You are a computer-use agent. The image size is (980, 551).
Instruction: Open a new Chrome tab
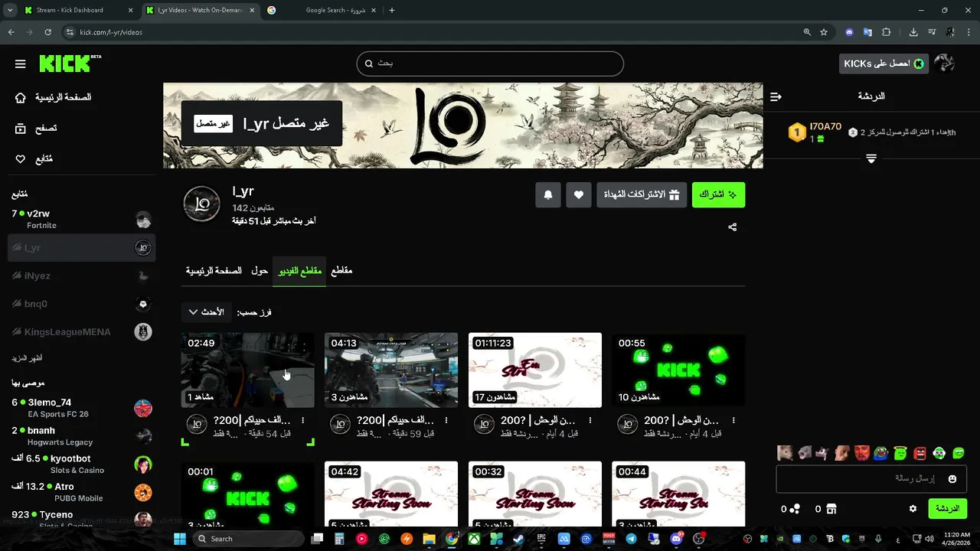(x=392, y=10)
